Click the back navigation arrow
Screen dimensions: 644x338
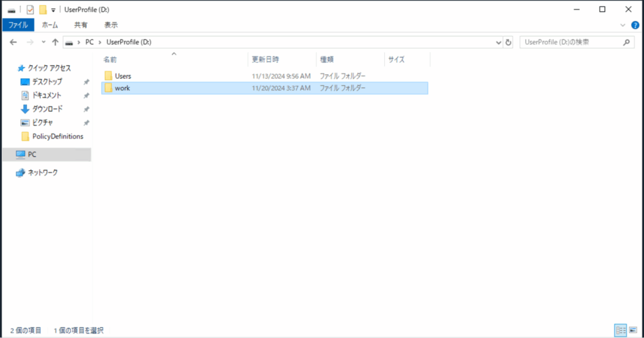(x=13, y=42)
